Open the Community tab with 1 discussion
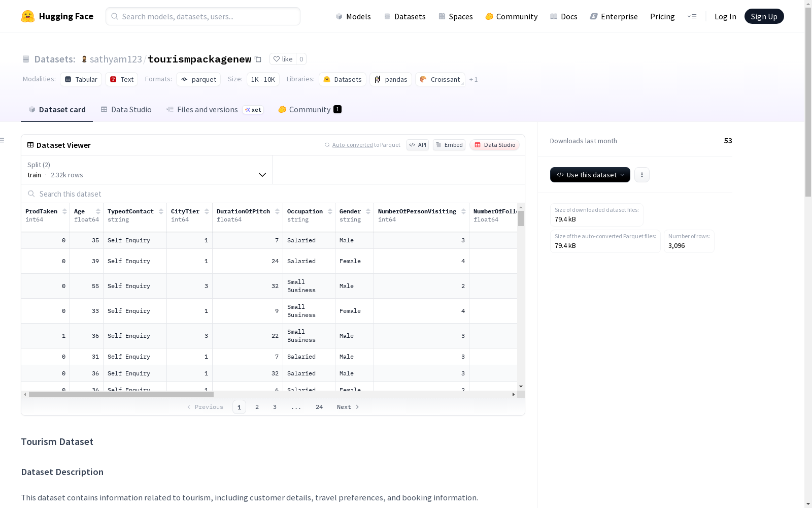 pos(310,109)
